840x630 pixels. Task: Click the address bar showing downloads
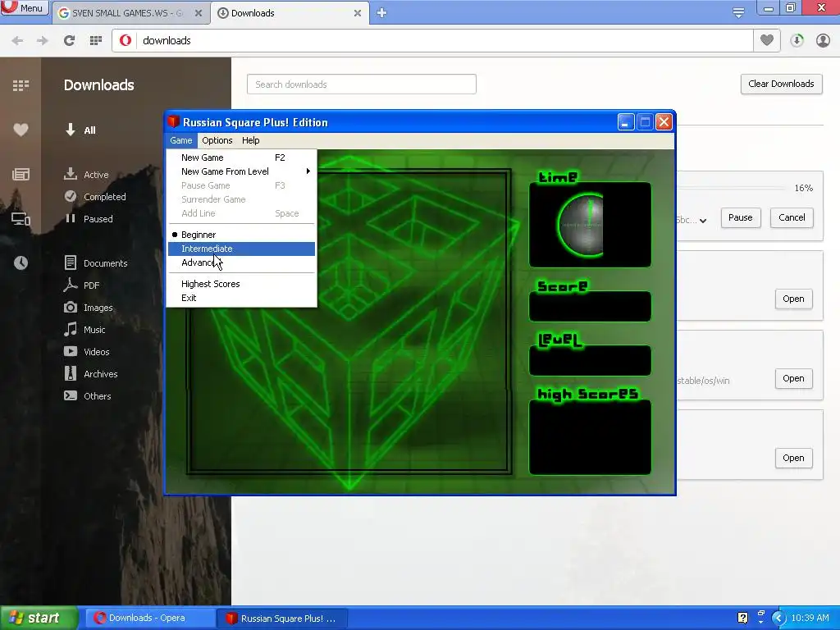pos(432,41)
